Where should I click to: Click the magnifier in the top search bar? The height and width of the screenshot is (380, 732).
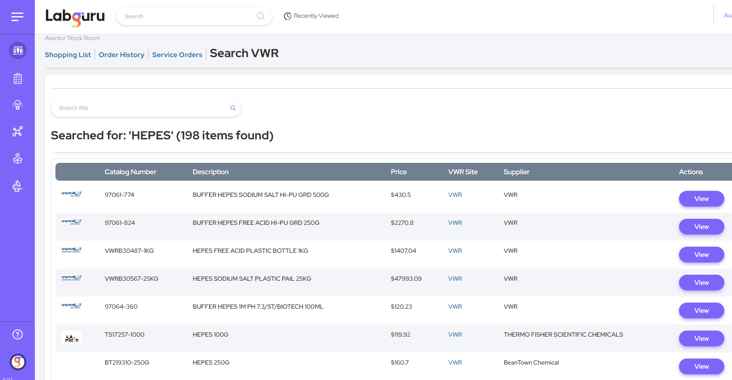tap(260, 16)
